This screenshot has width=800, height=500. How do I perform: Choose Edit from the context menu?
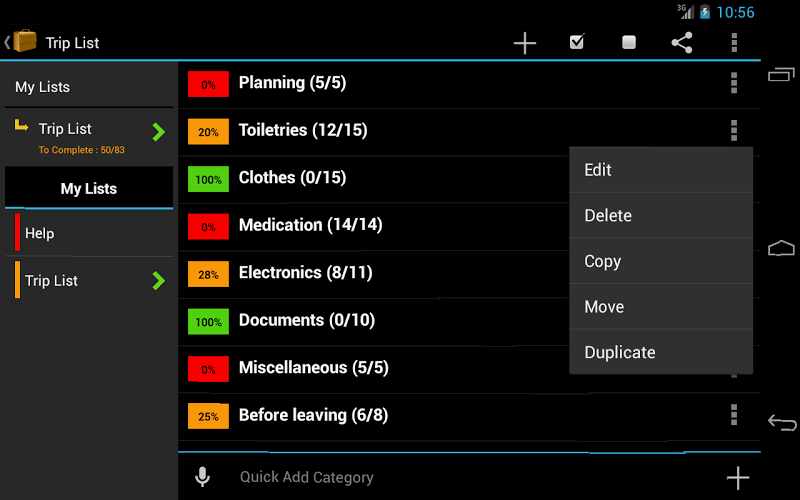coord(661,170)
